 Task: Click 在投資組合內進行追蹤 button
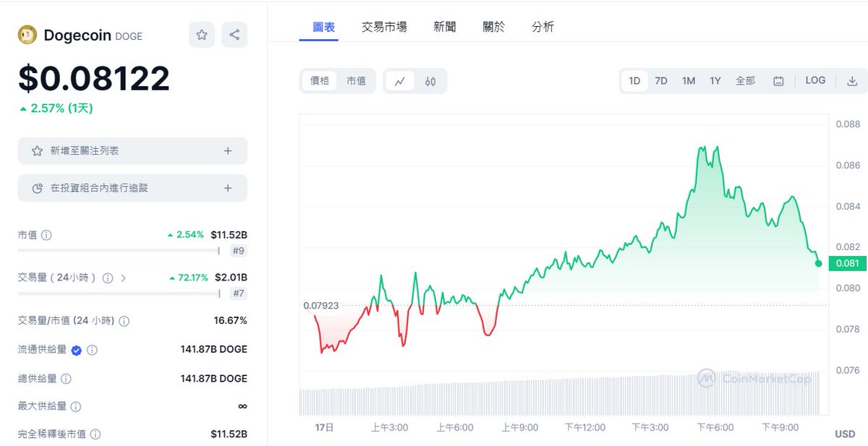[x=132, y=188]
